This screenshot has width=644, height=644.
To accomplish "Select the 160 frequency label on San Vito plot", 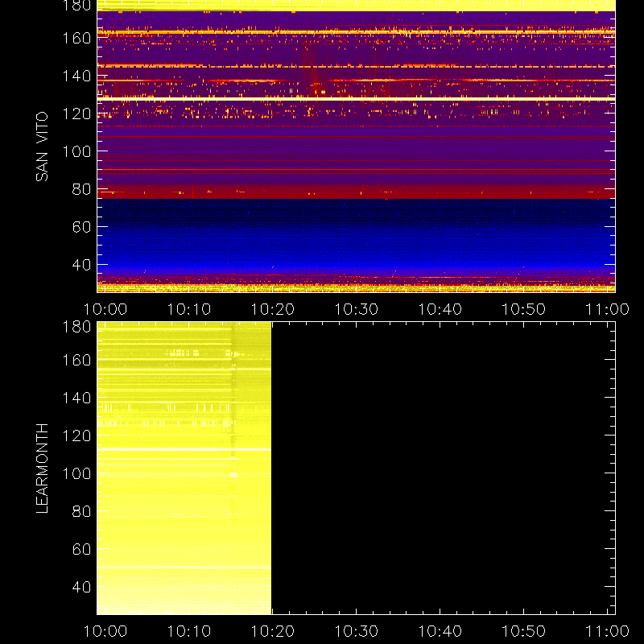I will click(76, 38).
